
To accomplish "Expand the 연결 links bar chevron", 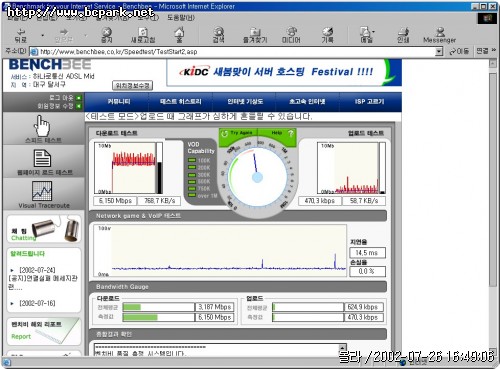I will point(494,51).
